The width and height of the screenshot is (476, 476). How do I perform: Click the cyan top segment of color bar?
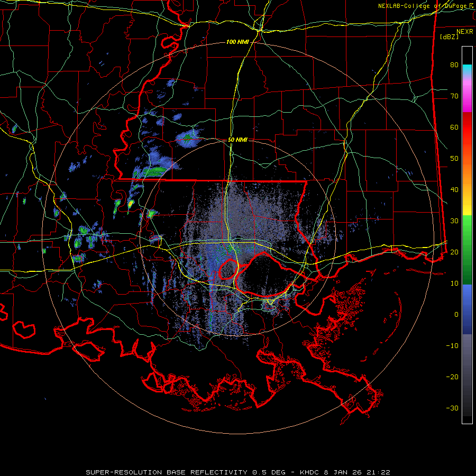coord(467,69)
